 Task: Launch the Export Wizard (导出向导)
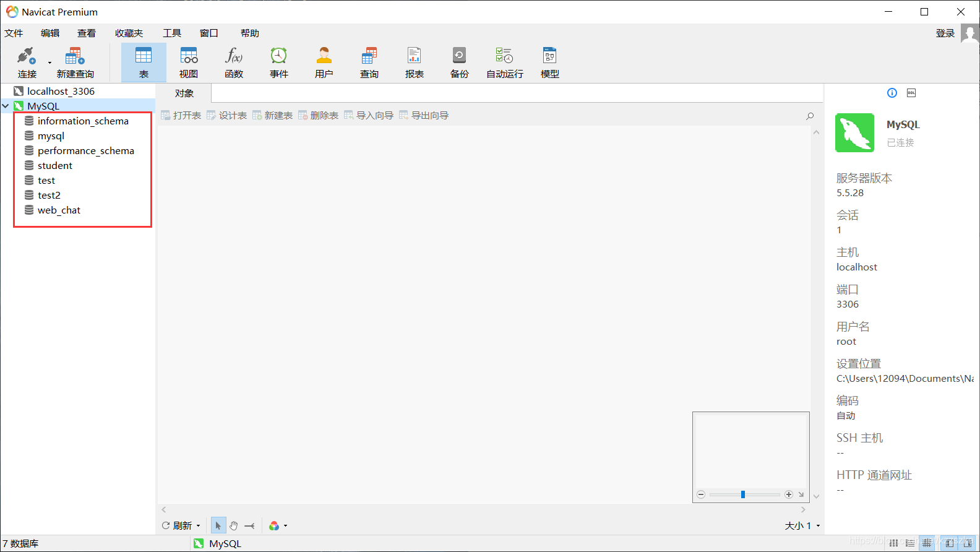424,116
